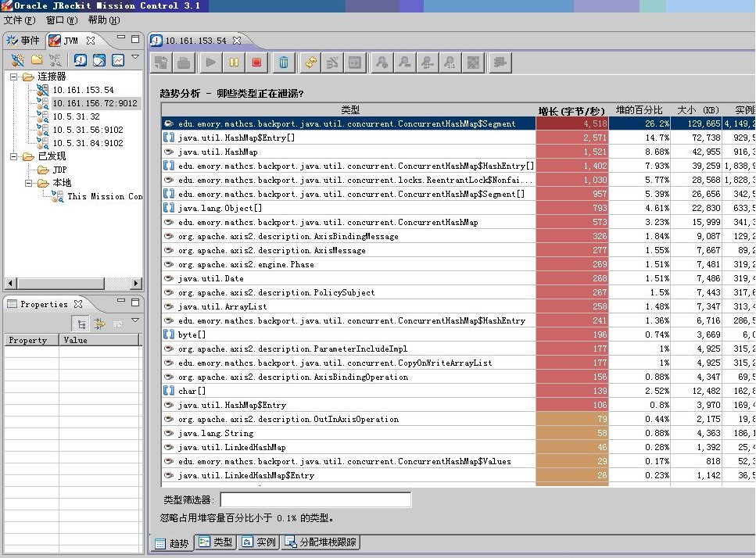Collapse the 已发现 tree folder
Screen dimensions: 756x558
[x=14, y=156]
